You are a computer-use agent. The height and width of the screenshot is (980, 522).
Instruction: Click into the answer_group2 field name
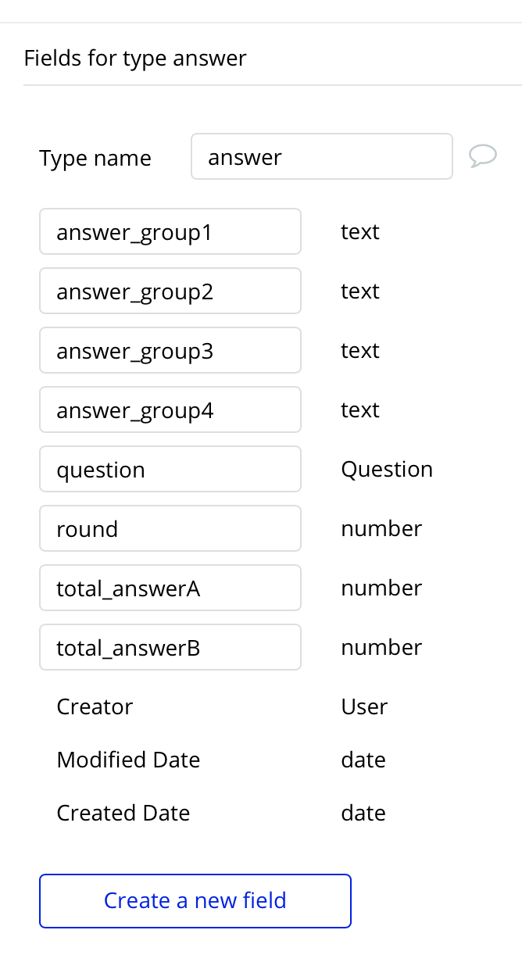[170, 291]
